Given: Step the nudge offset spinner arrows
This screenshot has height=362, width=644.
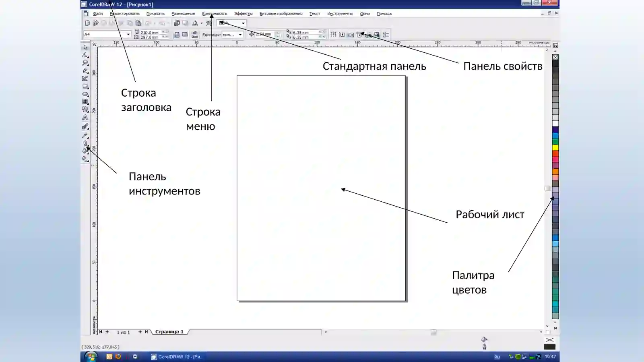Looking at the screenshot, I should [x=278, y=35].
